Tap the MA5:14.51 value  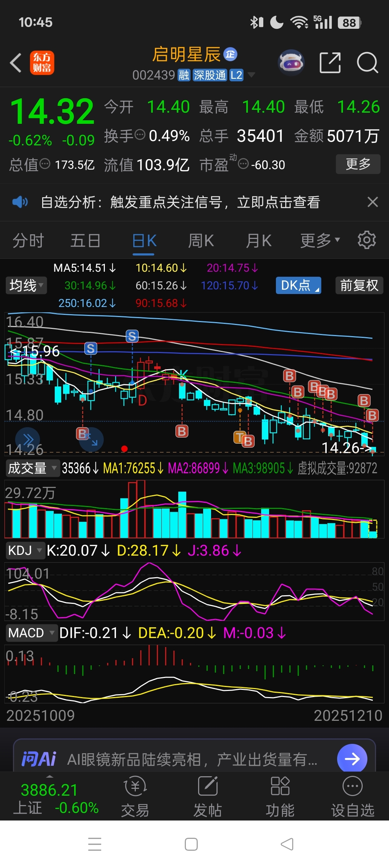point(85,268)
